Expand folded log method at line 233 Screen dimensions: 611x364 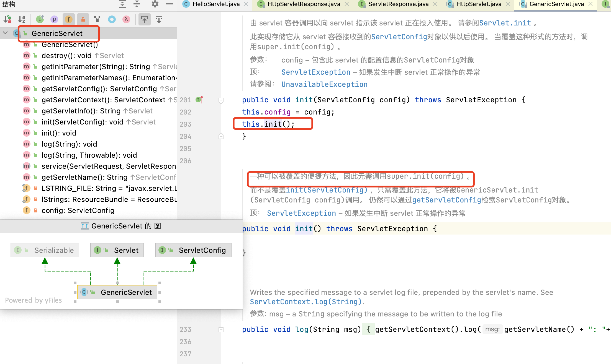point(221,329)
